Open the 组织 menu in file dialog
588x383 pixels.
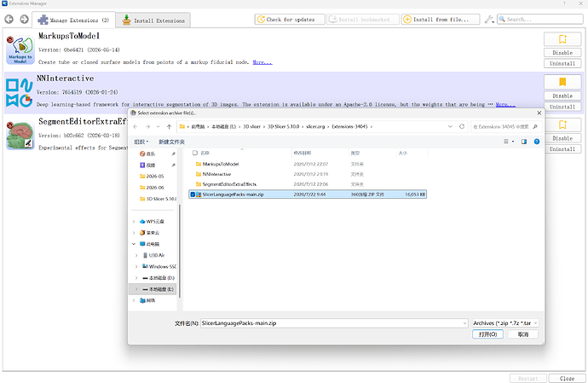coord(141,142)
